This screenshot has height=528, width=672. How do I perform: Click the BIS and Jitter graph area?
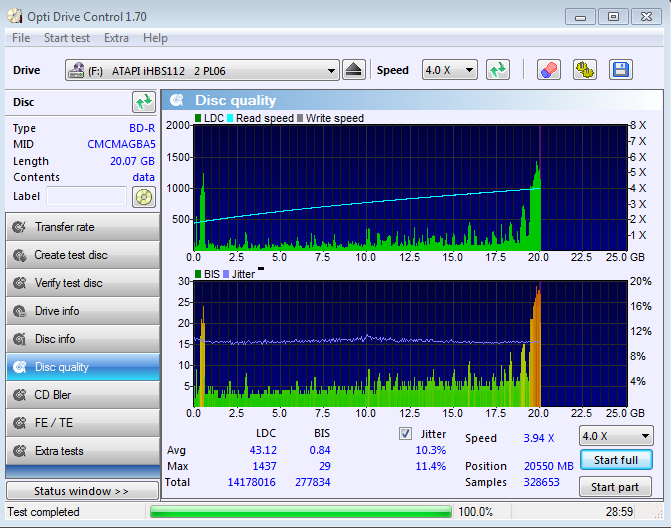[x=410, y=344]
